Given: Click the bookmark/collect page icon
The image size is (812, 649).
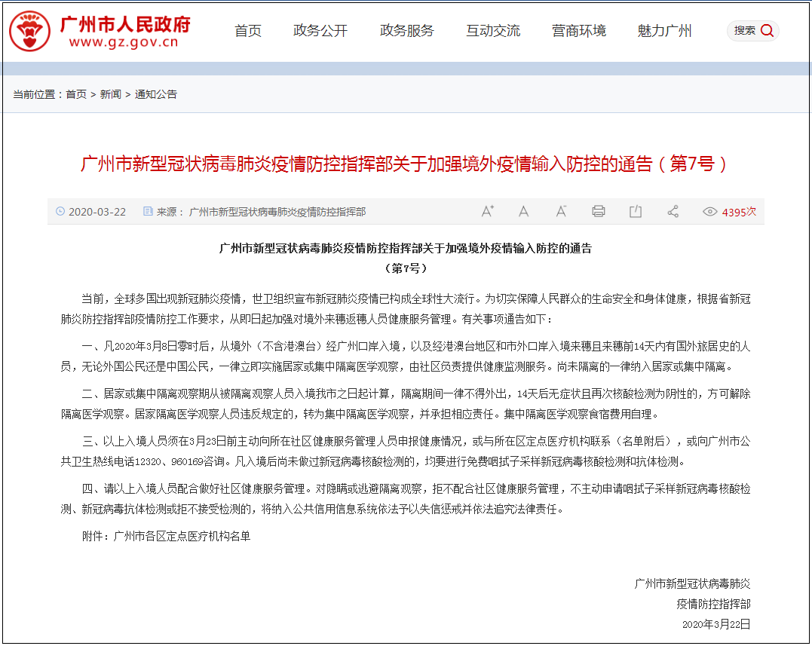Looking at the screenshot, I should (x=636, y=211).
